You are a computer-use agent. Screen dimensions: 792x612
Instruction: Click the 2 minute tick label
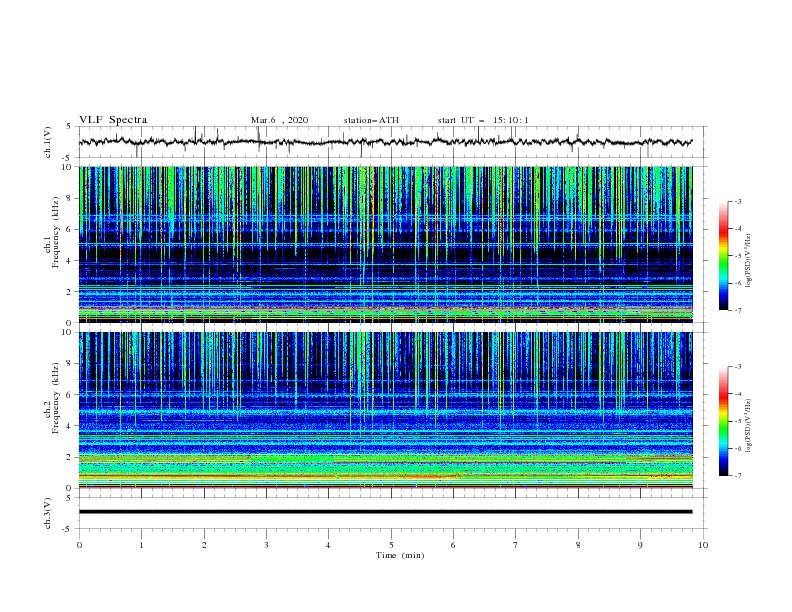tap(204, 545)
